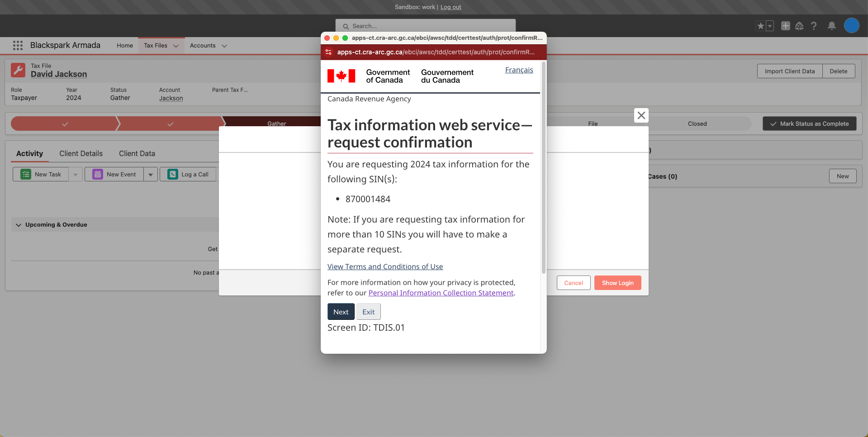The image size is (868, 437).
Task: Click the Delete button
Action: 839,71
